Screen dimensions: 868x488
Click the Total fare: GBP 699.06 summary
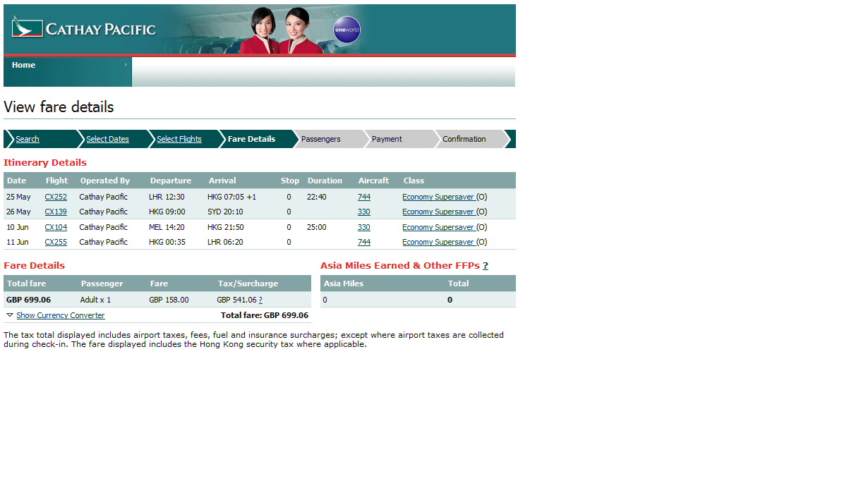(x=265, y=315)
